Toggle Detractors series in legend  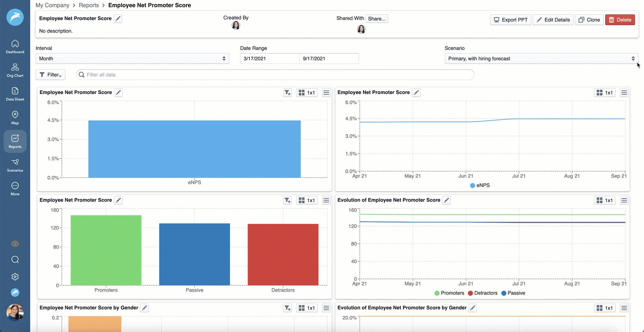[x=483, y=293]
